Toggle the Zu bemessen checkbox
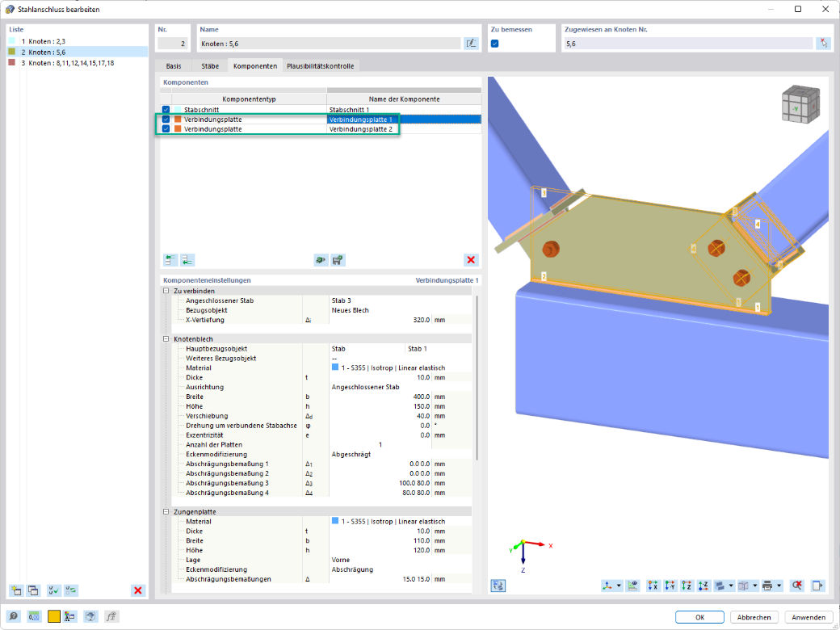The height and width of the screenshot is (630, 840). pos(495,44)
